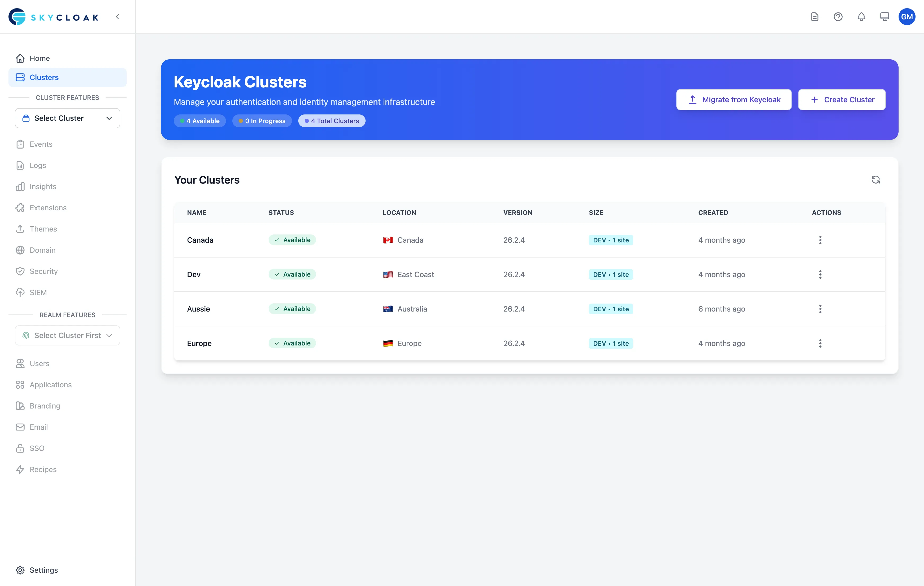Open the Extensions sidebar item

click(48, 208)
